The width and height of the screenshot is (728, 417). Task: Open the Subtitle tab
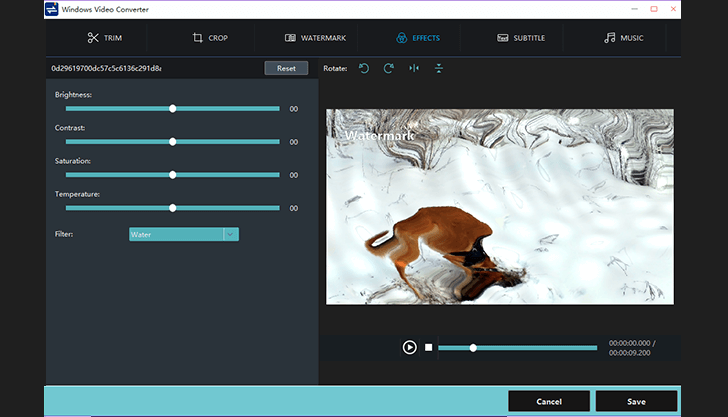[x=522, y=38]
